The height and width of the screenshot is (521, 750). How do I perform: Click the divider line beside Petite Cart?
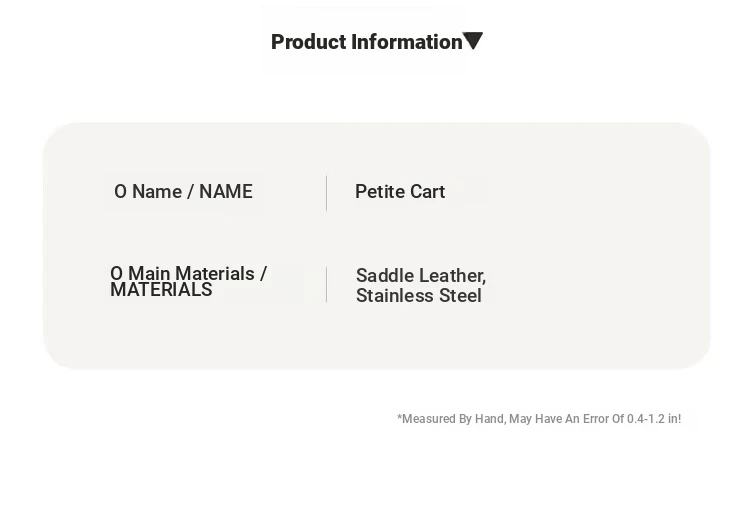click(327, 193)
